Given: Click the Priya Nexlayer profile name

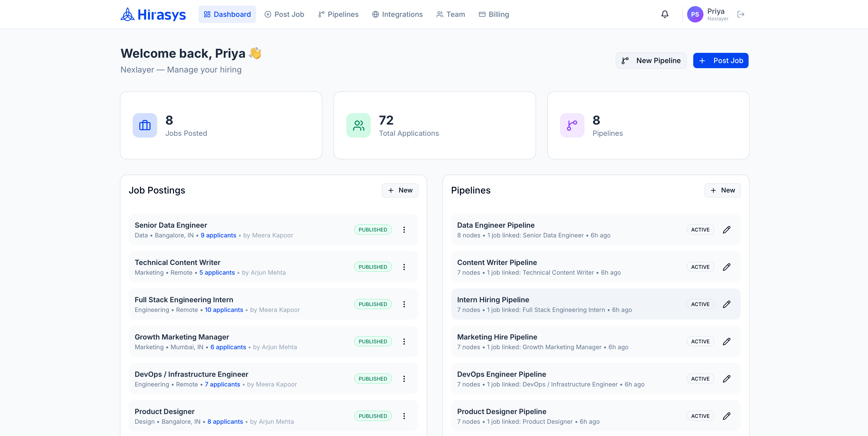Looking at the screenshot, I should pos(718,14).
